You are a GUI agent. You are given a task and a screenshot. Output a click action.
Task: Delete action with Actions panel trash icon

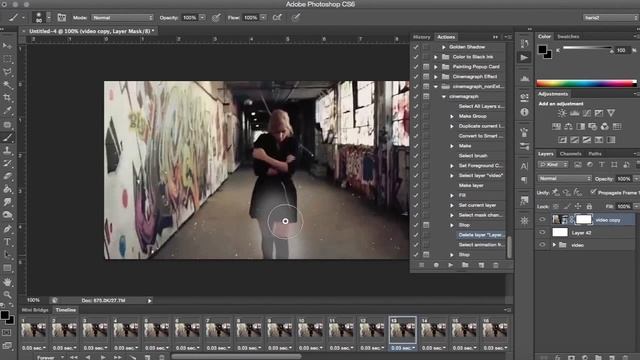pyautogui.click(x=496, y=265)
